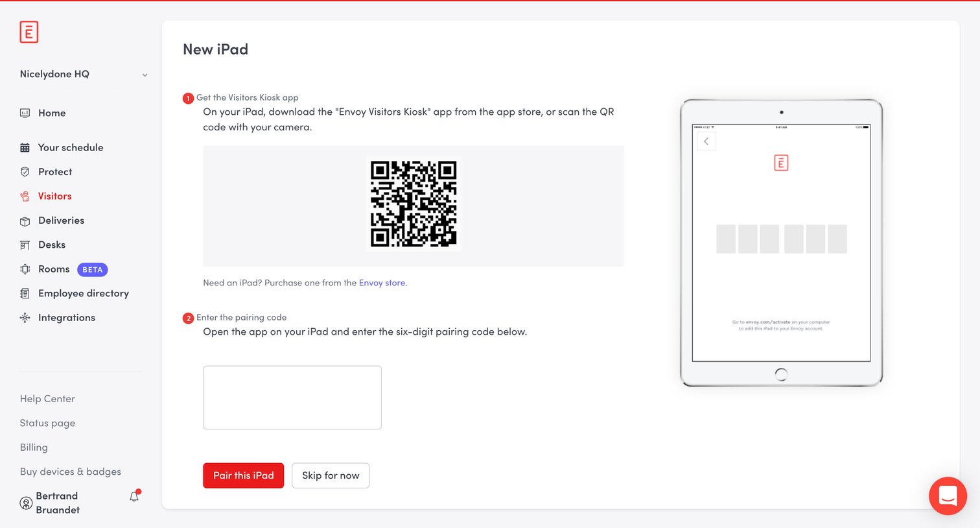The image size is (980, 528).
Task: Click the Skip for now button
Action: pos(331,475)
